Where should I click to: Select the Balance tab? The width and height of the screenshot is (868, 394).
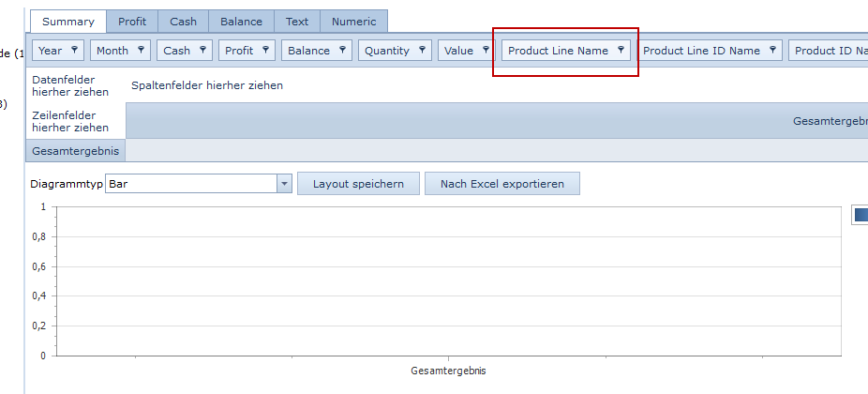(241, 22)
